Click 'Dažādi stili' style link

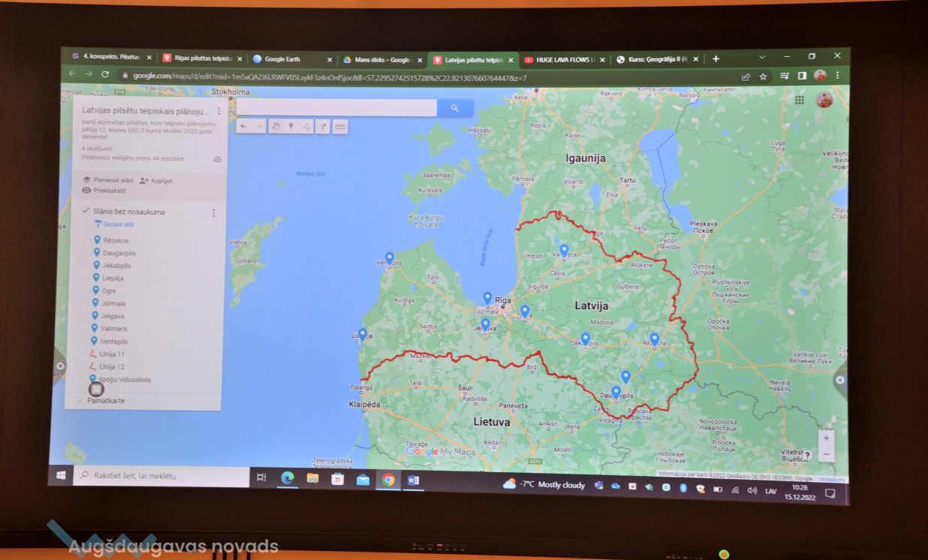(119, 224)
